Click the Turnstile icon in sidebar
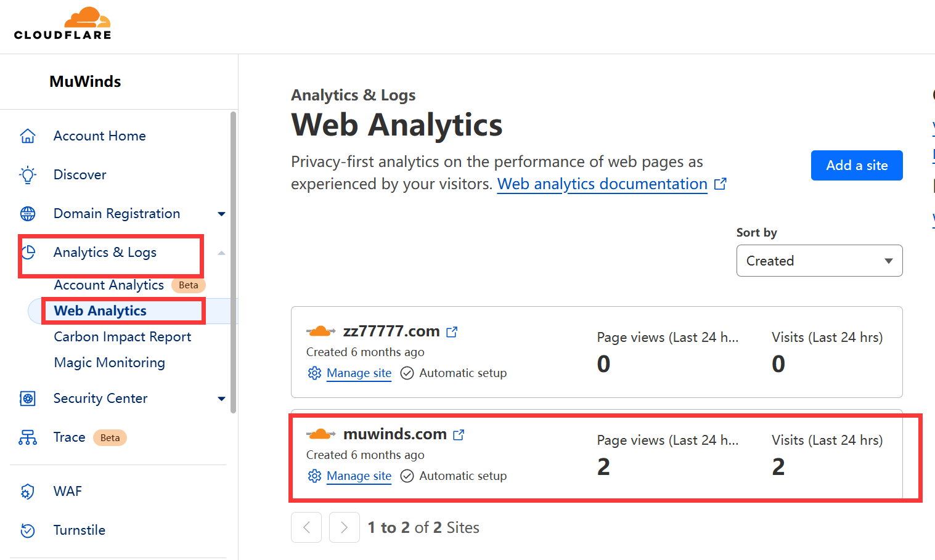 tap(28, 530)
